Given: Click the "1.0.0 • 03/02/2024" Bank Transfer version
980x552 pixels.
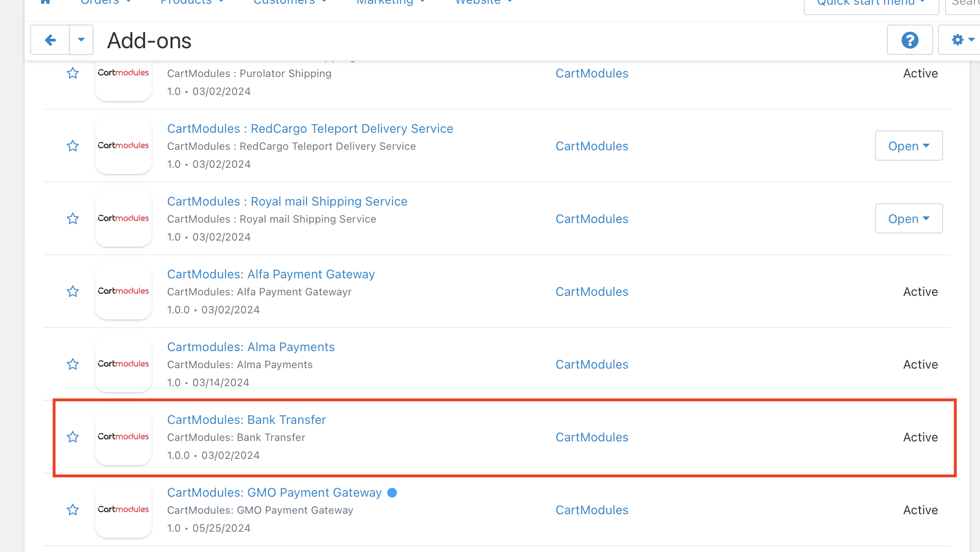Looking at the screenshot, I should 214,455.
